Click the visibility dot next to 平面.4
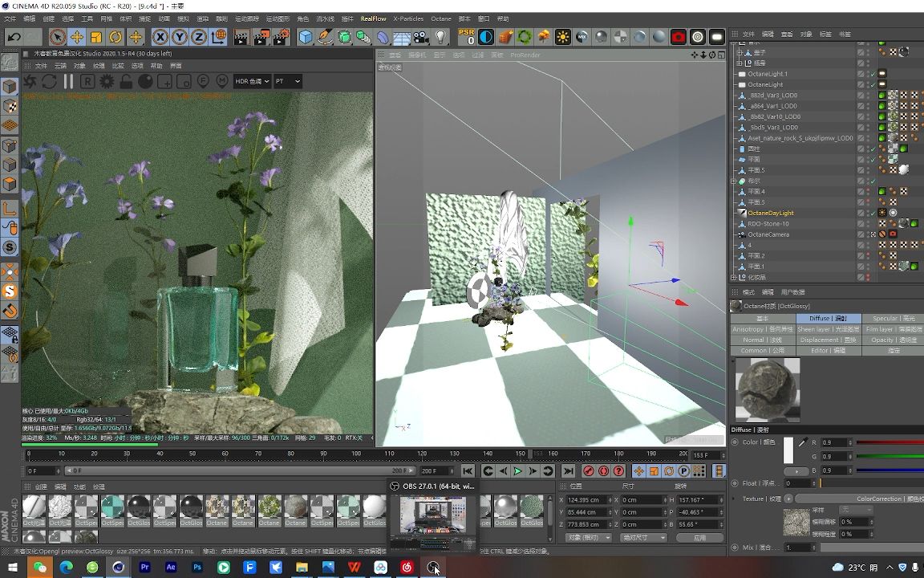The height and width of the screenshot is (578, 924). (x=869, y=189)
